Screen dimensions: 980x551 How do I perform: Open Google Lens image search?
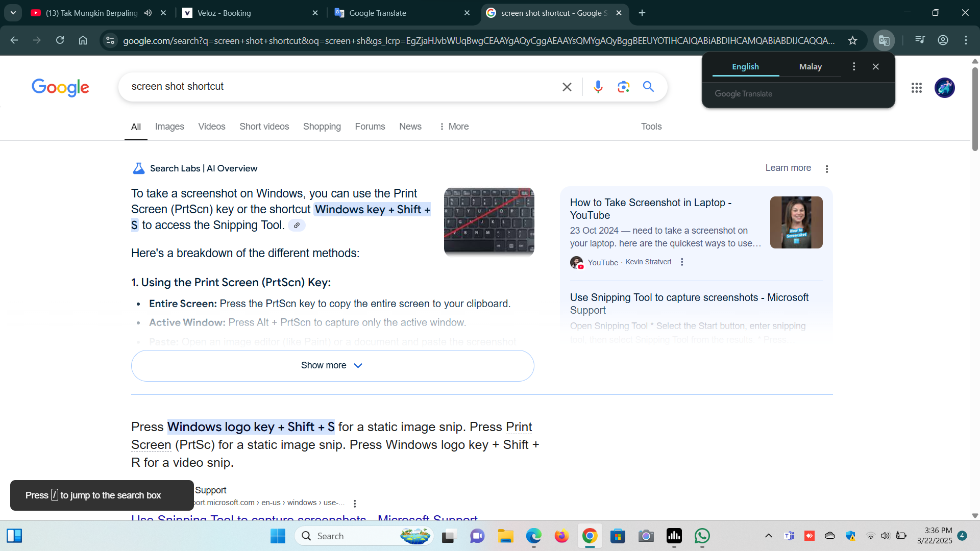(x=623, y=87)
